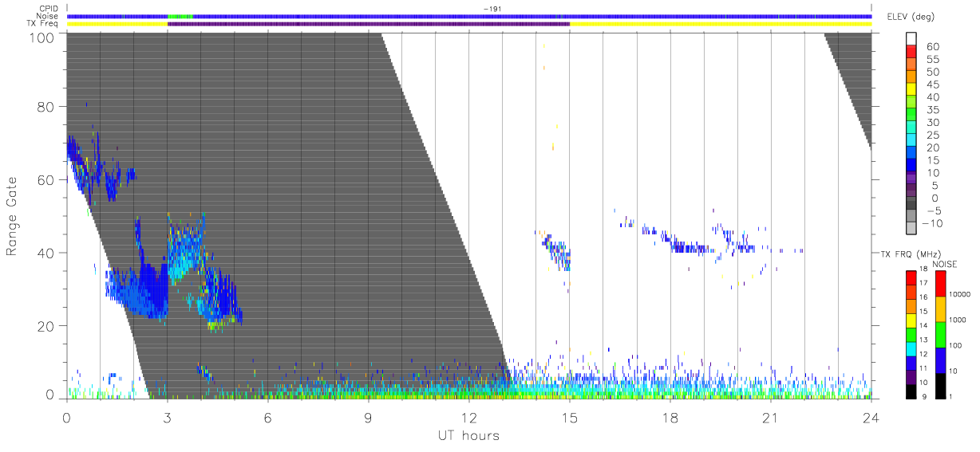Click the Range Gate axis title

point(13,215)
